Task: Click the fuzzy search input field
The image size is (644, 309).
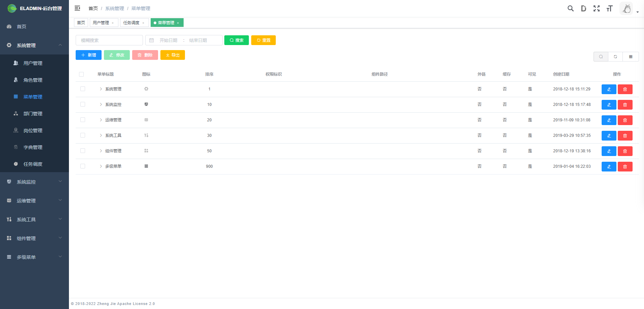Action: pyautogui.click(x=109, y=40)
